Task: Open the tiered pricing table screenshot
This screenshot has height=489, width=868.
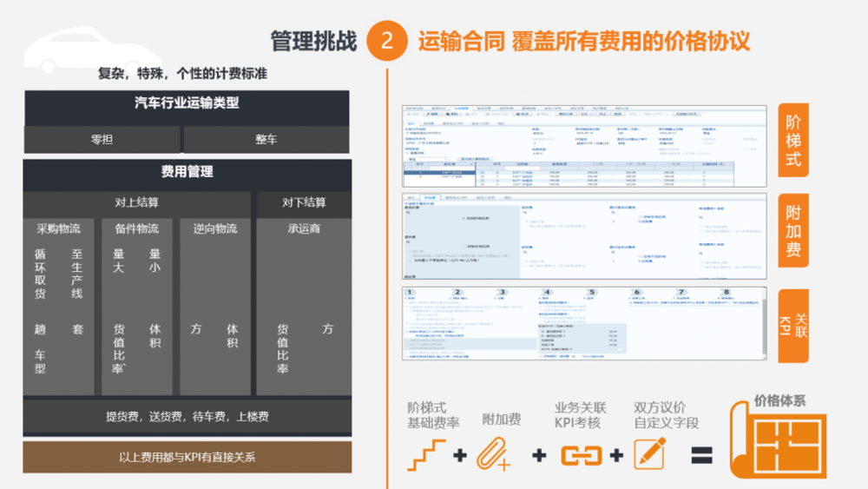Action: (583, 148)
